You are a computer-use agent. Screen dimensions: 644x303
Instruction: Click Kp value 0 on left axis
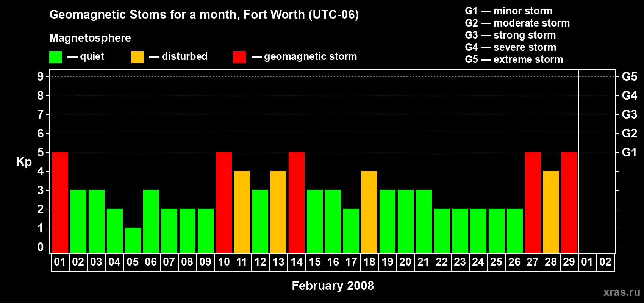click(41, 247)
